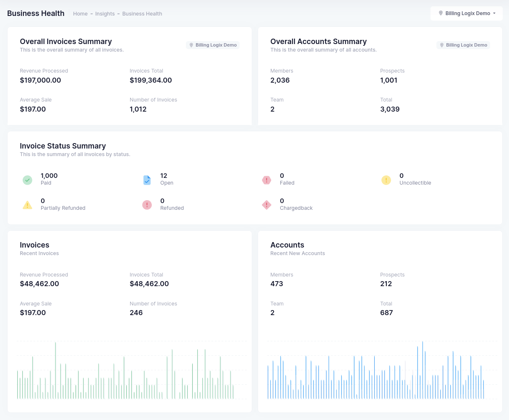
Task: Open Insights from the breadcrumb
Action: 105,14
